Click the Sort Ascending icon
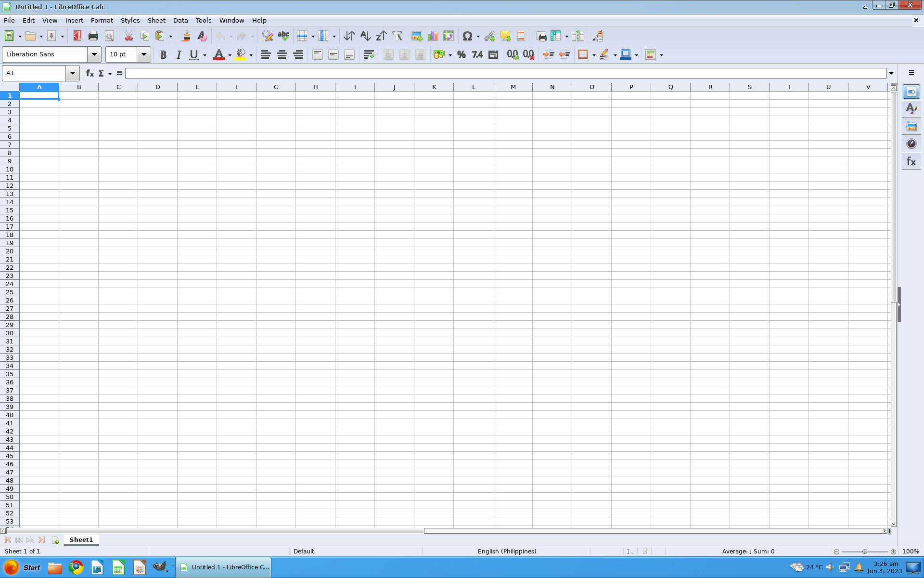Viewport: 924px width, 578px height. click(x=365, y=36)
